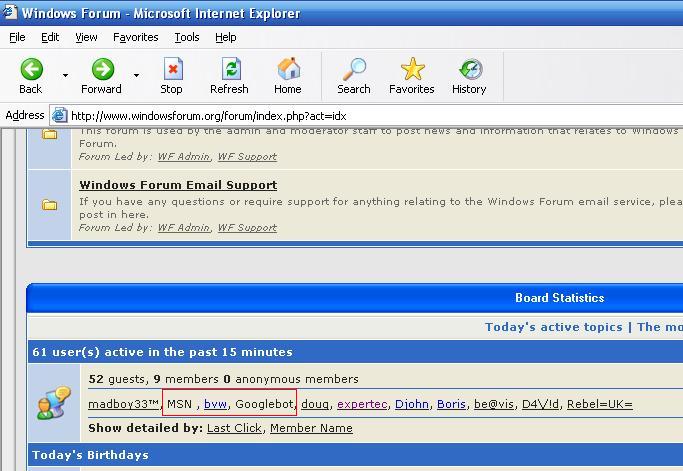Click WF Support link in the top forum row
Image resolution: width=683 pixels, height=471 pixels.
247,156
